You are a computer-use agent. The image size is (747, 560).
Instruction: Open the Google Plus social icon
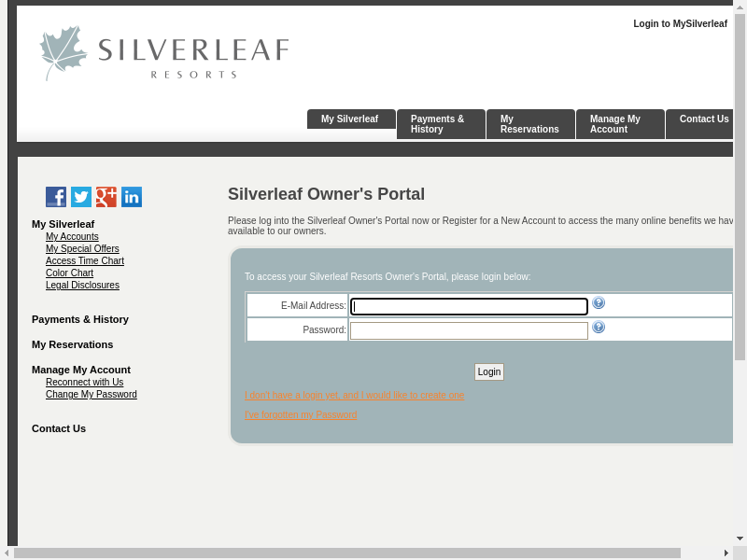(106, 197)
